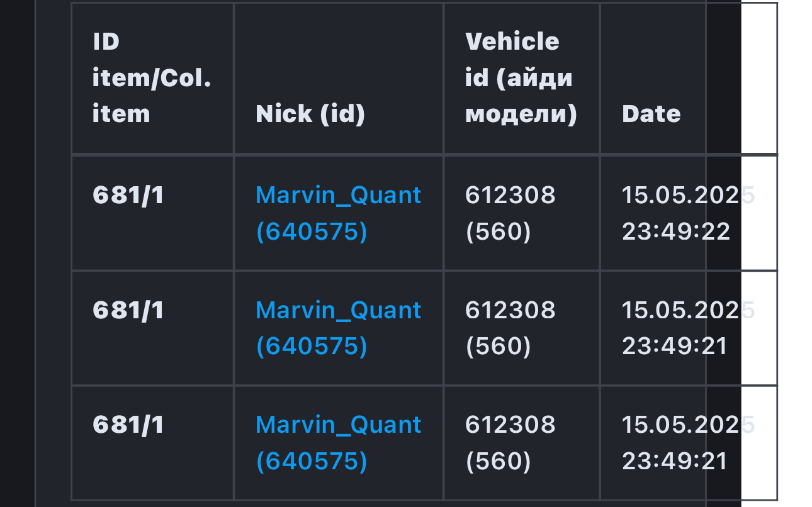Select the 681/1 cell in the second row
The height and width of the screenshot is (507, 812).
[128, 310]
